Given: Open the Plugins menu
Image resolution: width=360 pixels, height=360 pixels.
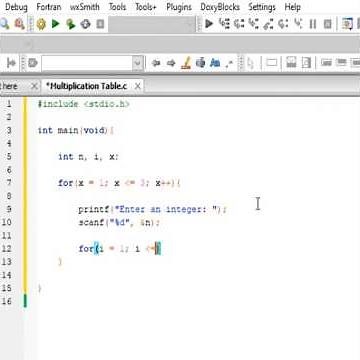Looking at the screenshot, I should click(x=179, y=7).
